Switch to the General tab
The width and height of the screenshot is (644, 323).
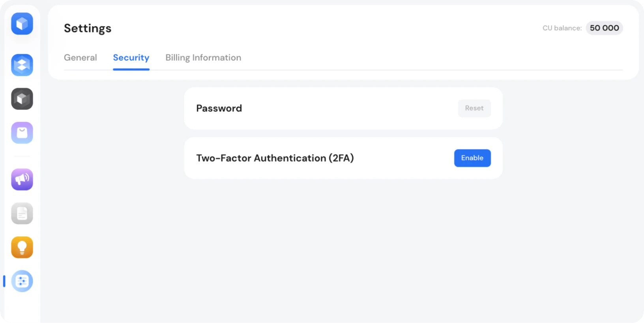(80, 57)
